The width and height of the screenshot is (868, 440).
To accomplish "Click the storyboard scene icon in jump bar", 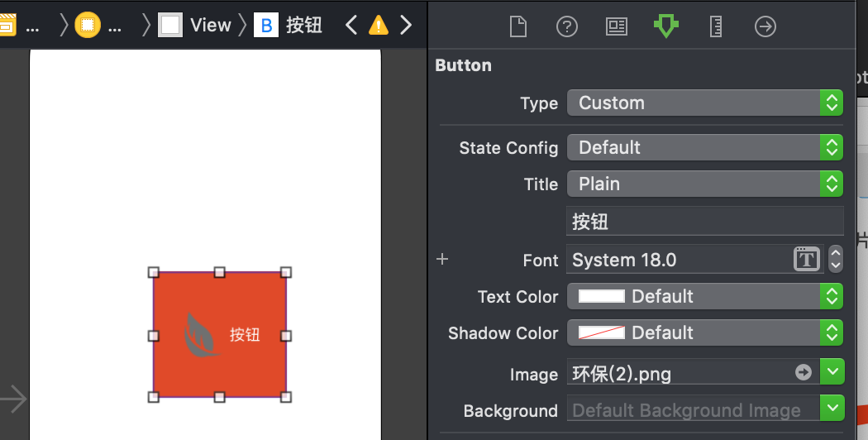I will (7, 25).
